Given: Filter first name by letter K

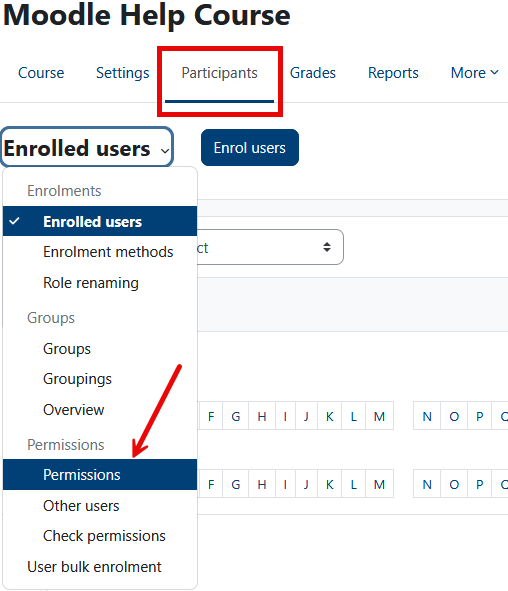Looking at the screenshot, I should click(329, 416).
